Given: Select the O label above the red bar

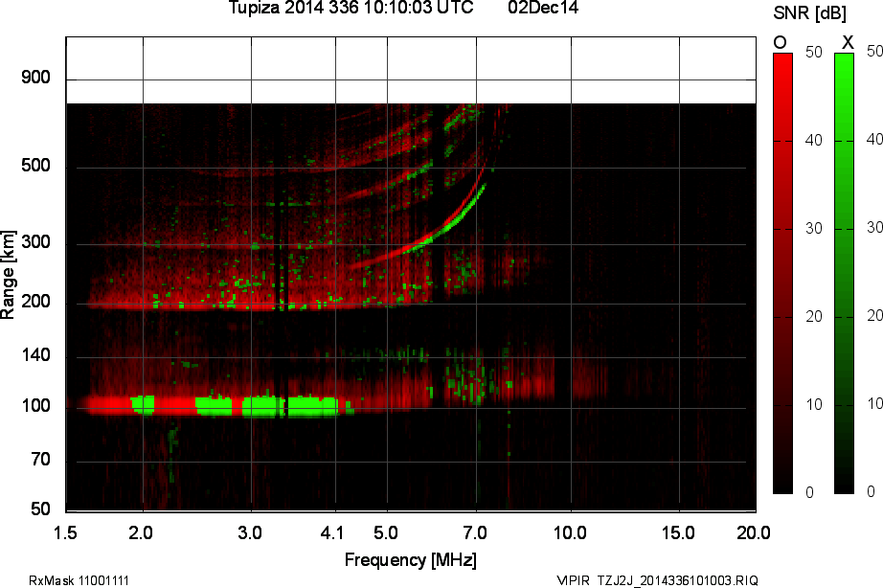Looking at the screenshot, I should [781, 42].
